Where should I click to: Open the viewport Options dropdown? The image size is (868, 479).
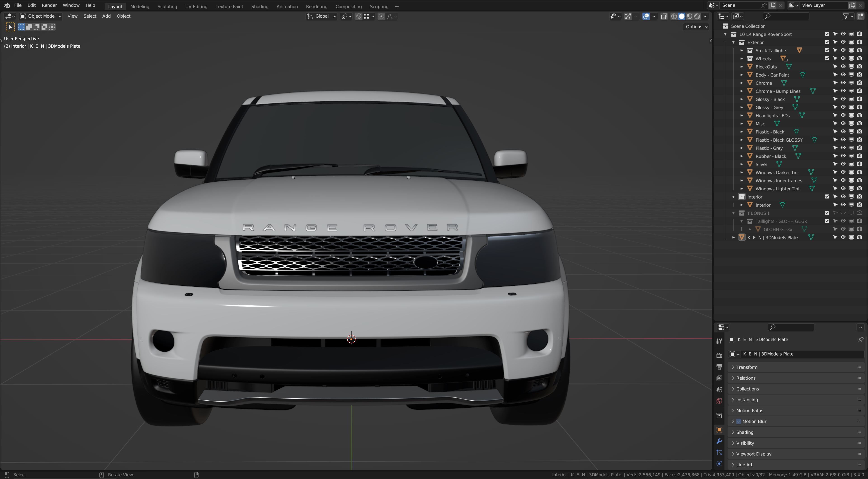(x=696, y=27)
